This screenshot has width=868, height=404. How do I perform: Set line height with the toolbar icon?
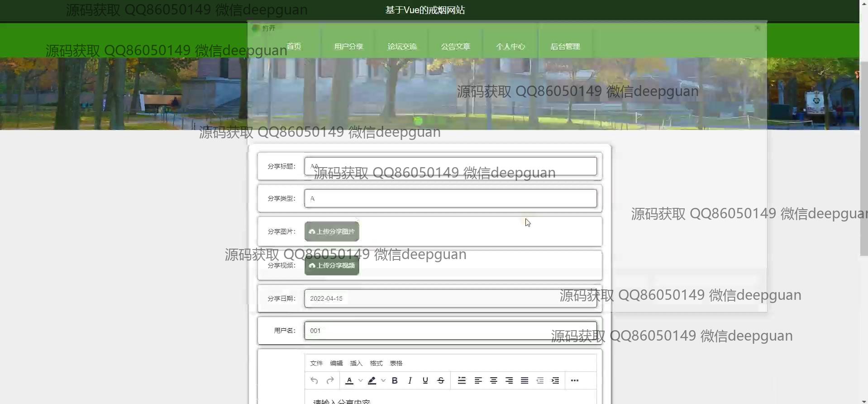[x=462, y=380]
